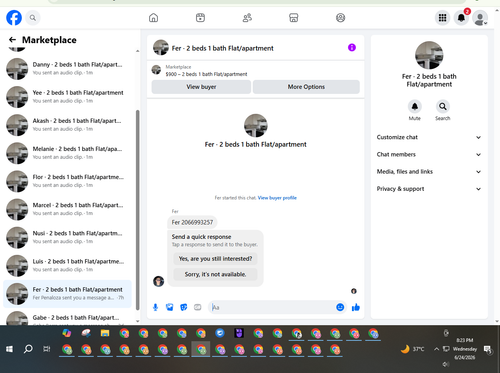Open the Marcel conversation
This screenshot has width=500, height=373.
(x=67, y=209)
